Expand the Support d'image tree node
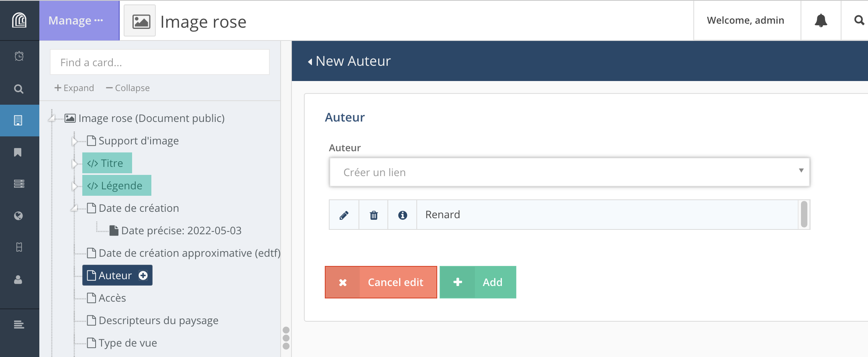The width and height of the screenshot is (868, 357). click(74, 141)
